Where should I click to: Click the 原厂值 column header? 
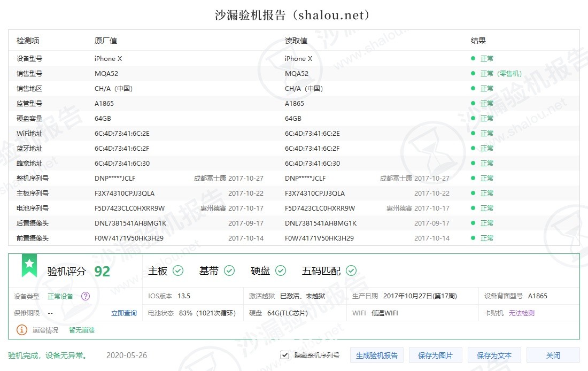[x=106, y=41]
